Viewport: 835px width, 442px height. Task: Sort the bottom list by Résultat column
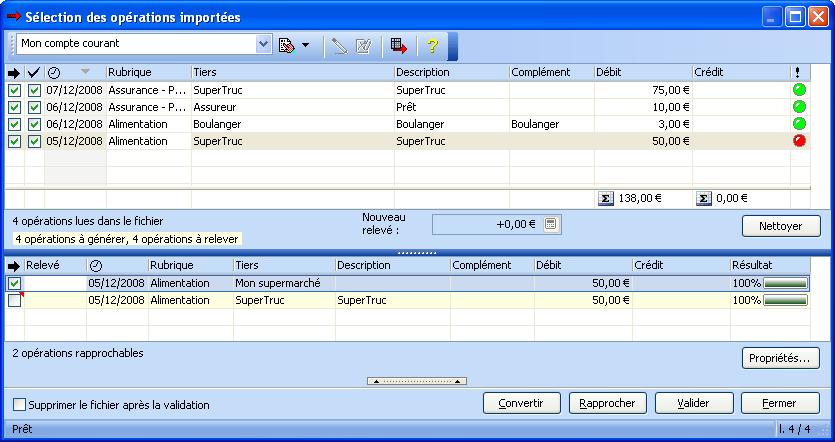[770, 265]
